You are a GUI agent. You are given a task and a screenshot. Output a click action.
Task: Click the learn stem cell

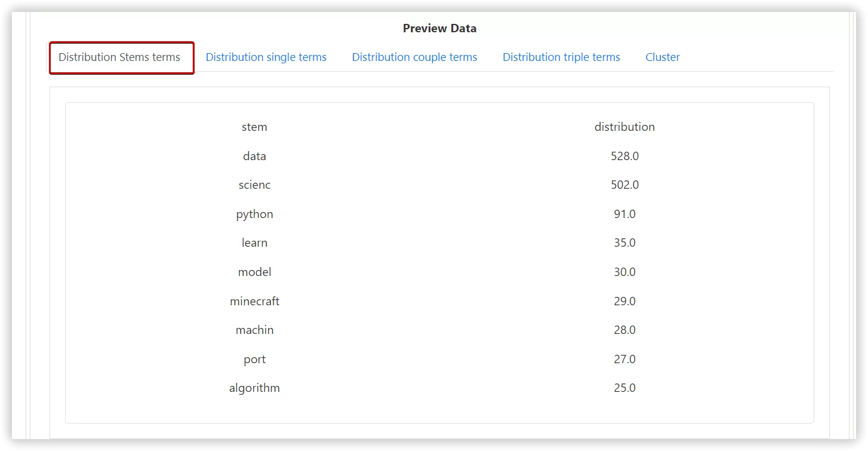tap(254, 243)
